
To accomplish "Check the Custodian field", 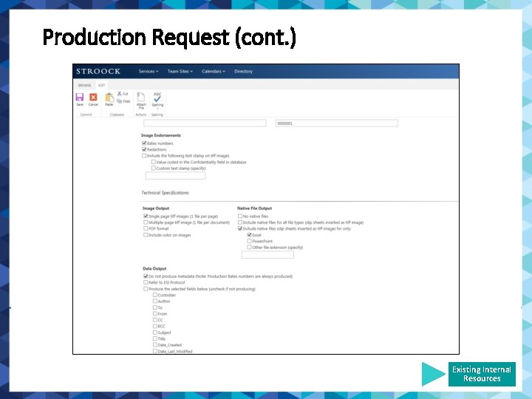I will (155, 295).
